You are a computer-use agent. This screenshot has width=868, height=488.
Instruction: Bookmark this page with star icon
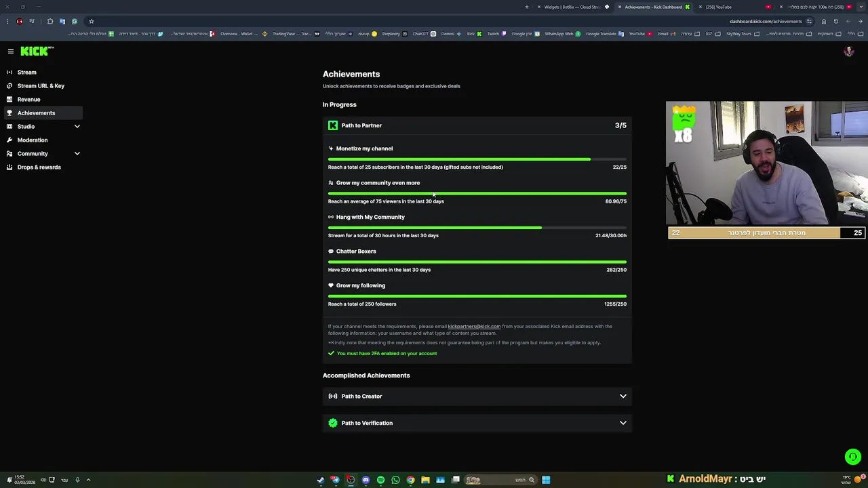[x=91, y=21]
